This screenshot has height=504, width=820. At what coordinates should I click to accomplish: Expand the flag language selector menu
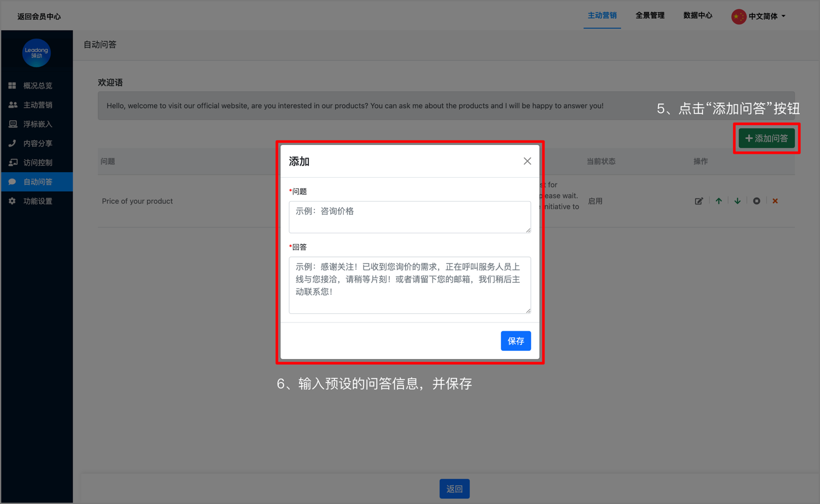coord(739,16)
